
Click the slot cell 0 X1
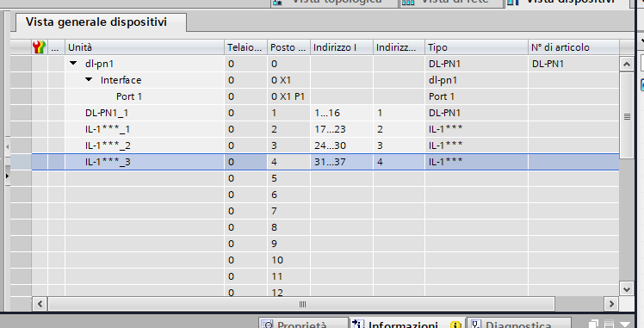tap(288, 80)
